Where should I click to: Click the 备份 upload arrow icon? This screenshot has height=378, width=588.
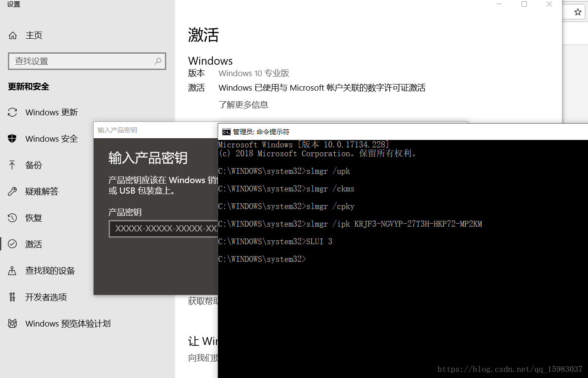pyautogui.click(x=12, y=165)
